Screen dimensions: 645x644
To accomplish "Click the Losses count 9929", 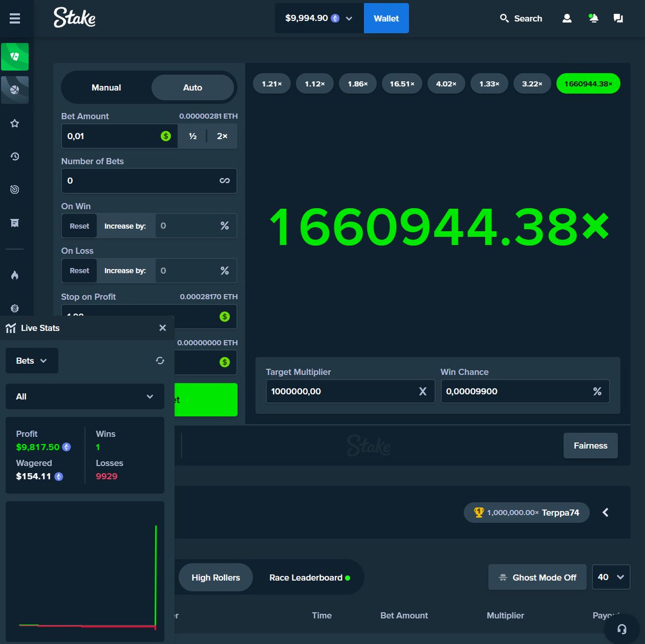I will (106, 476).
